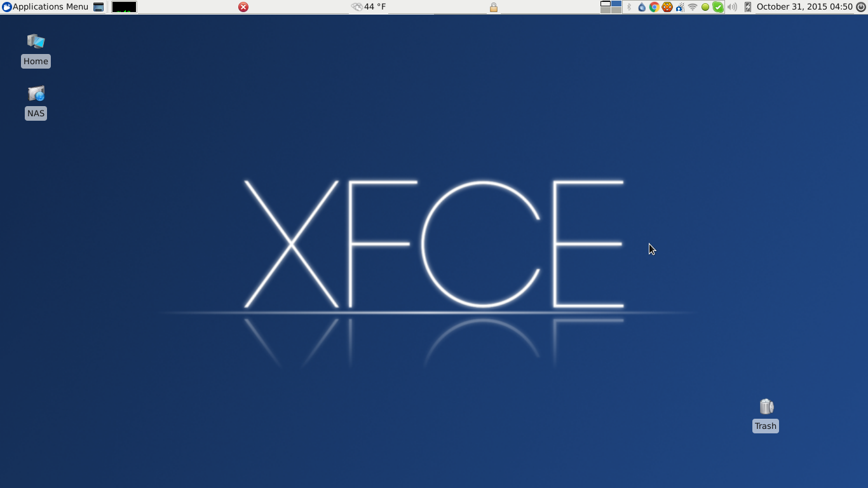The height and width of the screenshot is (488, 868).
Task: Select the Home desktop icon
Action: tap(36, 50)
